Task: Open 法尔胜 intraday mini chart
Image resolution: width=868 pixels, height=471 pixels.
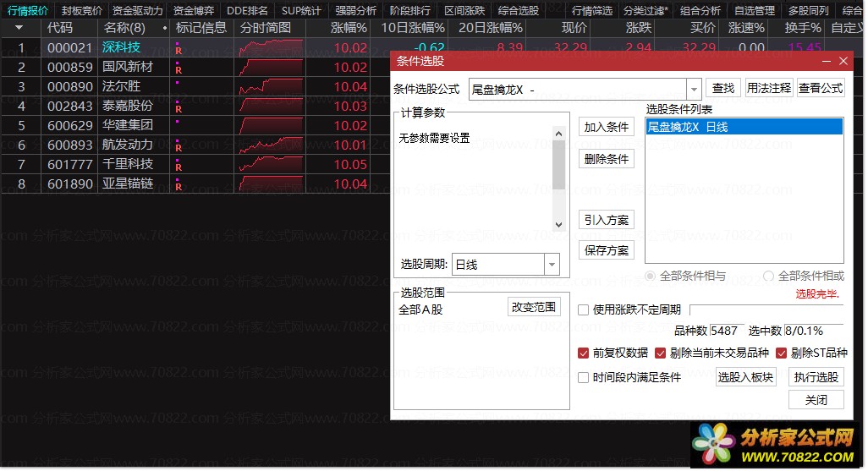Action: coord(271,87)
